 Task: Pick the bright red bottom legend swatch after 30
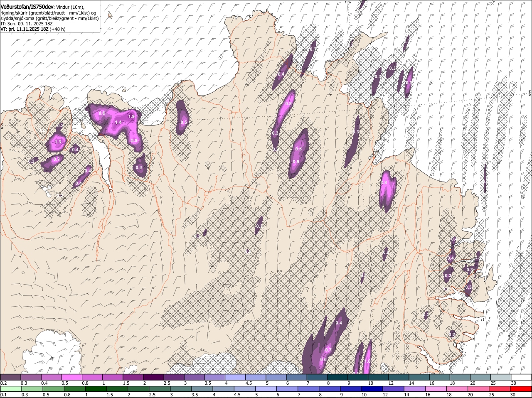(521, 389)
